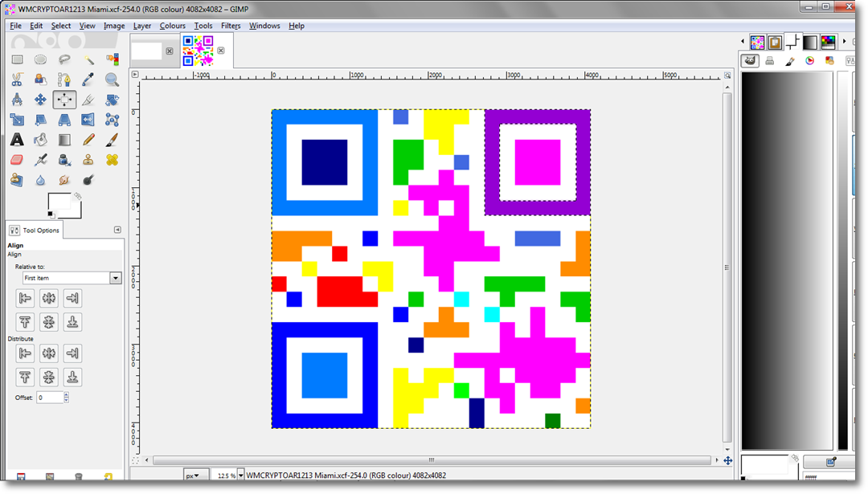The height and width of the screenshot is (494, 868).
Task: Expand the zoom percentage dropdown arrow
Action: pyautogui.click(x=241, y=476)
